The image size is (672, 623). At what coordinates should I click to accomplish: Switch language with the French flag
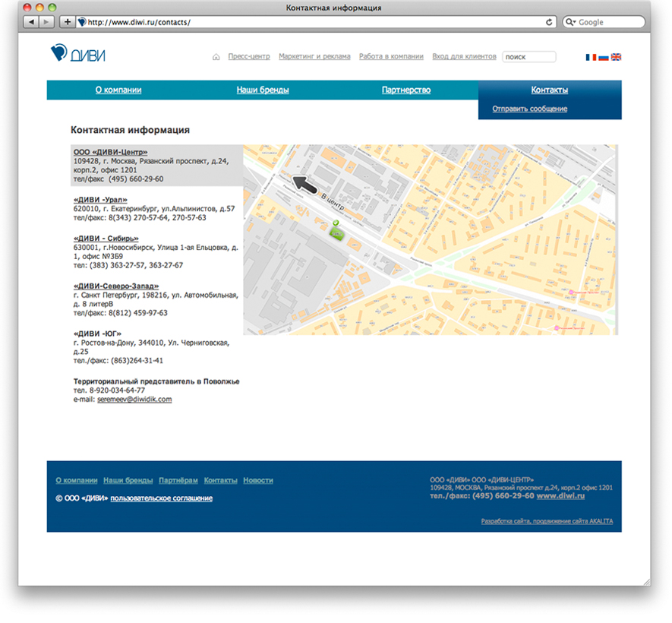coord(591,57)
